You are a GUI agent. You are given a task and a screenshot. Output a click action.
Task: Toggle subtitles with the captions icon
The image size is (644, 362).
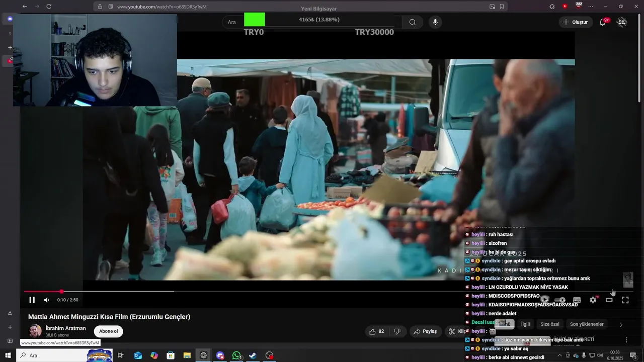[577, 300]
